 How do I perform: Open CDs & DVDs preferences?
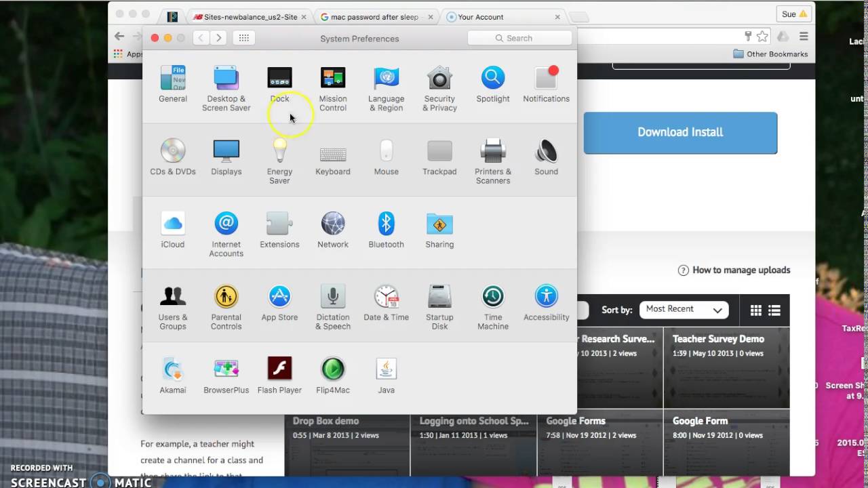[x=173, y=157]
